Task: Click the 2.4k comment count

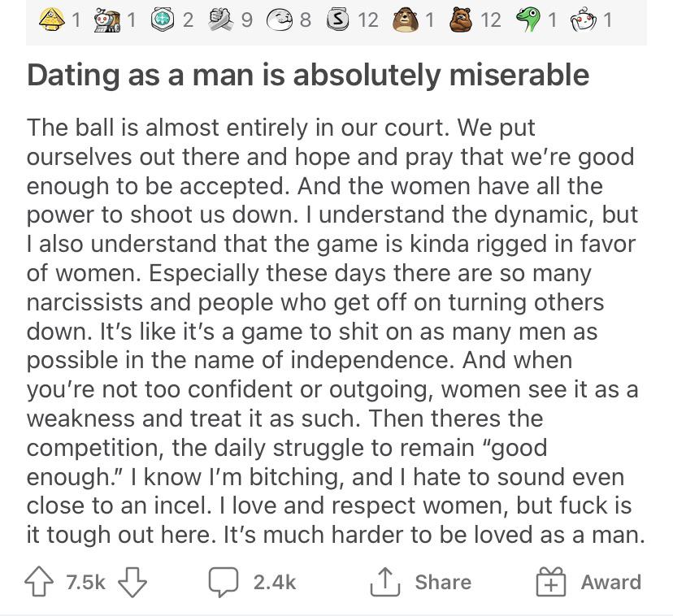Action: [274, 582]
